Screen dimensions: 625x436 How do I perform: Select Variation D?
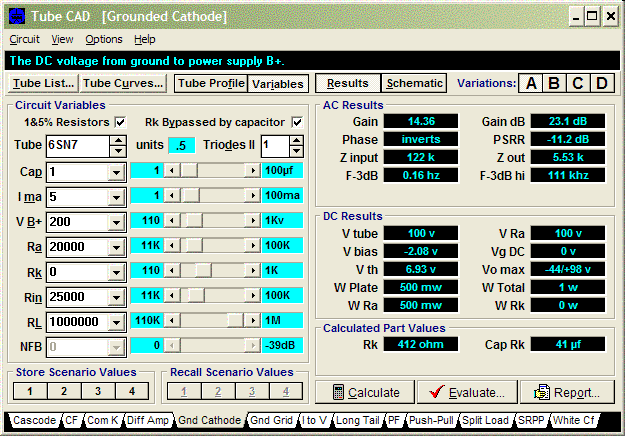pyautogui.click(x=602, y=83)
